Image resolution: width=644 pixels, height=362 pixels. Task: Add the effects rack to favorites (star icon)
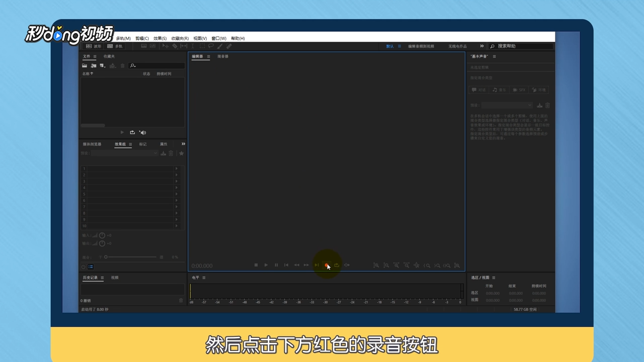pyautogui.click(x=182, y=153)
